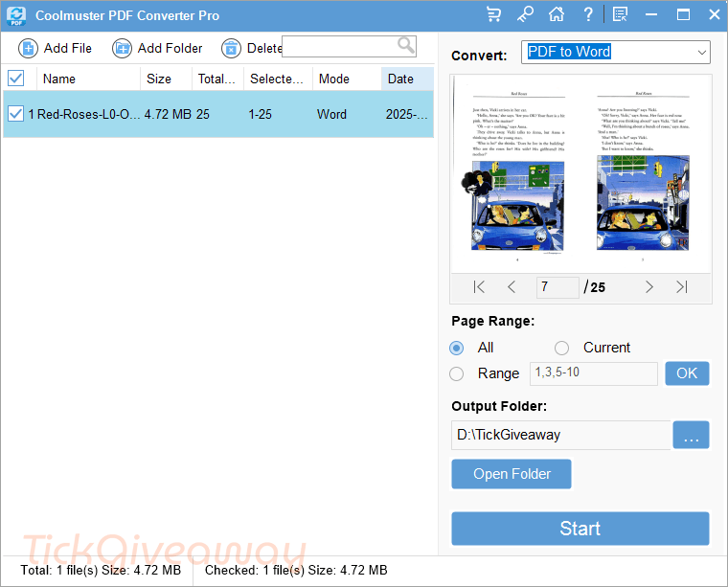This screenshot has height=587, width=728.
Task: Select the All page range option
Action: click(456, 348)
